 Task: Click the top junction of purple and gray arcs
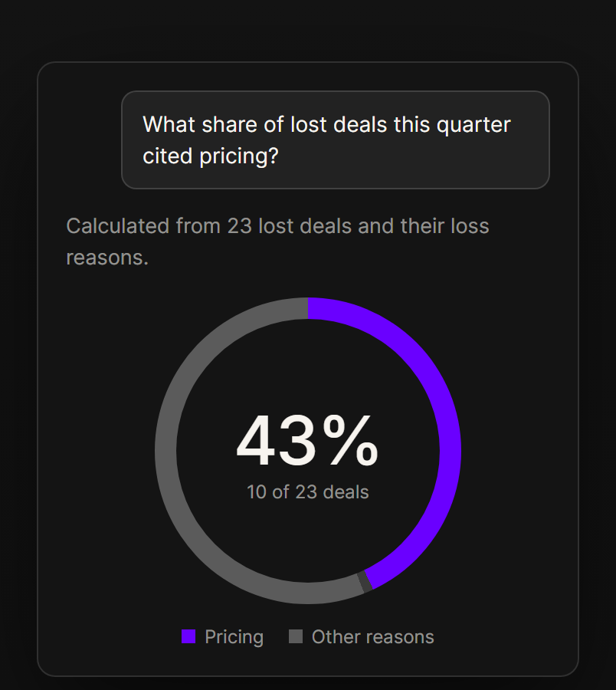point(308,308)
